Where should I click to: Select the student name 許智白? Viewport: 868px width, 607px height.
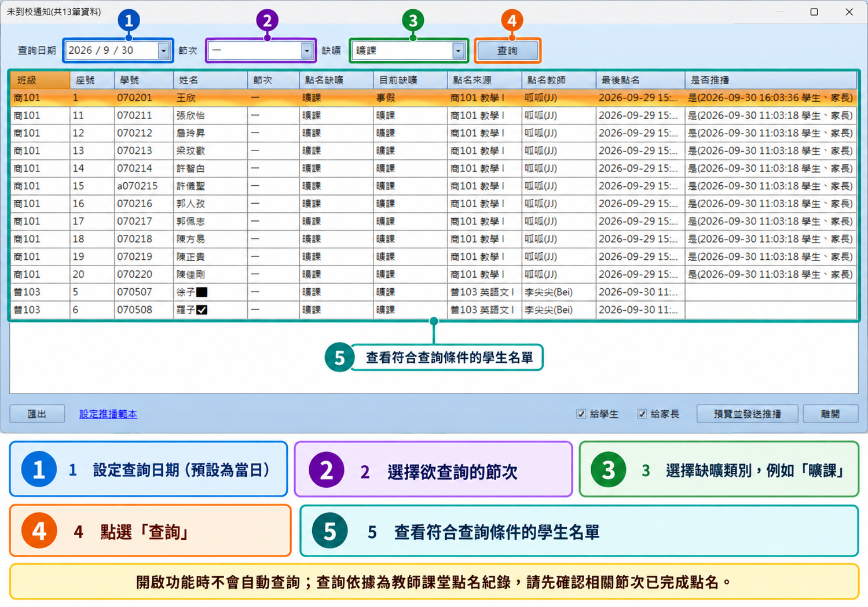[191, 168]
